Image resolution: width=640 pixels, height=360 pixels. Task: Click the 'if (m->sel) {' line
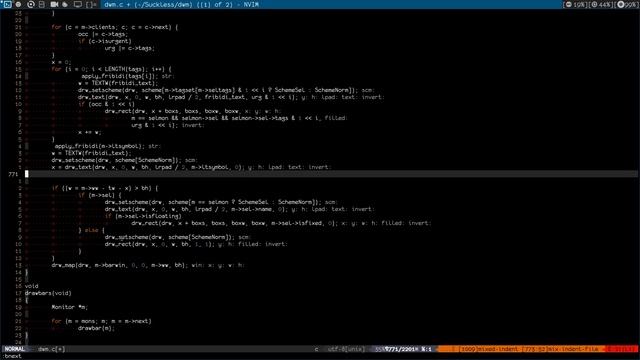(100, 195)
